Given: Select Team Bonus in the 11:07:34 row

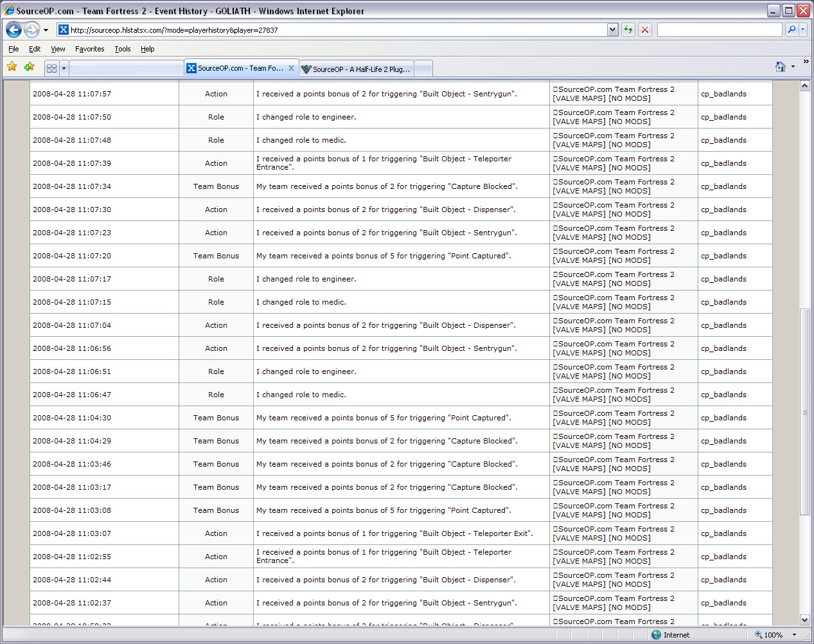Looking at the screenshot, I should point(216,186).
